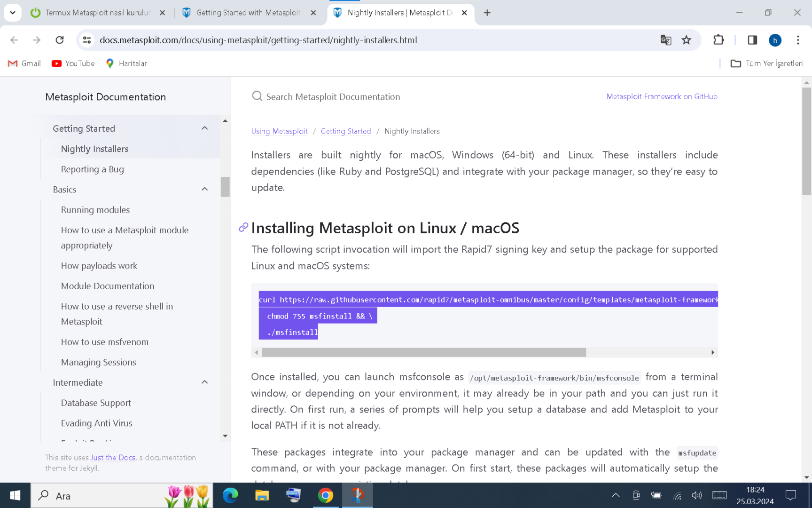Click the browser forward arrow
This screenshot has width=812, height=508.
[37, 40]
